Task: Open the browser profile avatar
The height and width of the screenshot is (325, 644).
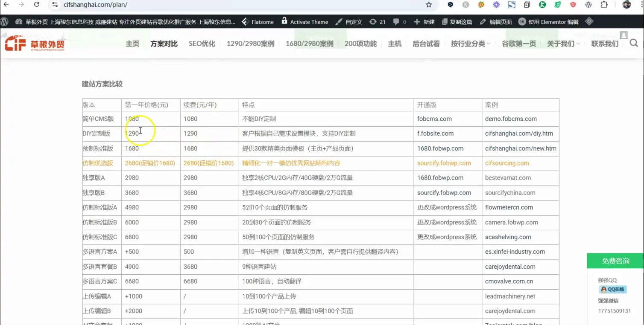Action: click(627, 5)
